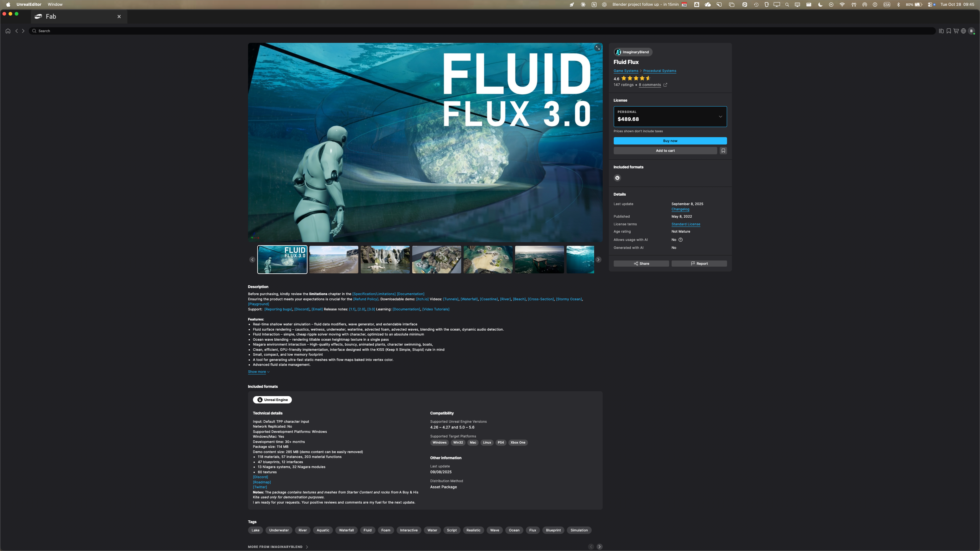Open the Roadmap link in technical details

[262, 482]
